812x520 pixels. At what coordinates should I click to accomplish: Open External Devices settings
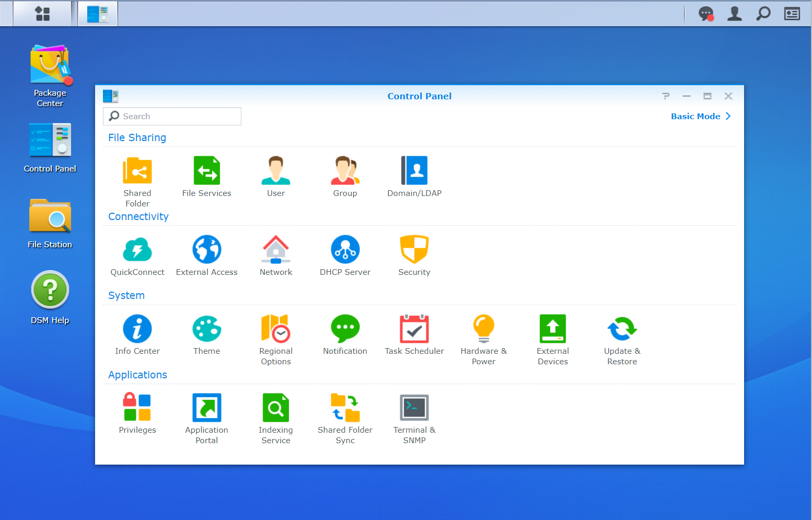553,329
